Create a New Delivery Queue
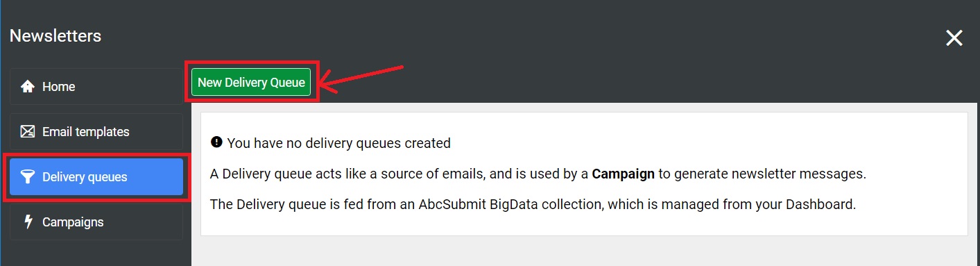 pos(251,82)
